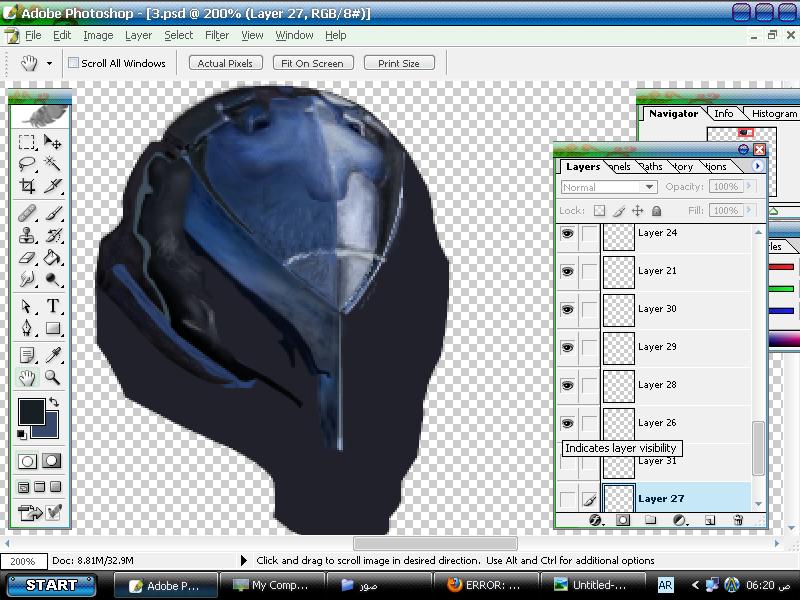The width and height of the screenshot is (800, 600).
Task: Expand the Opacity slider arrow
Action: click(750, 187)
